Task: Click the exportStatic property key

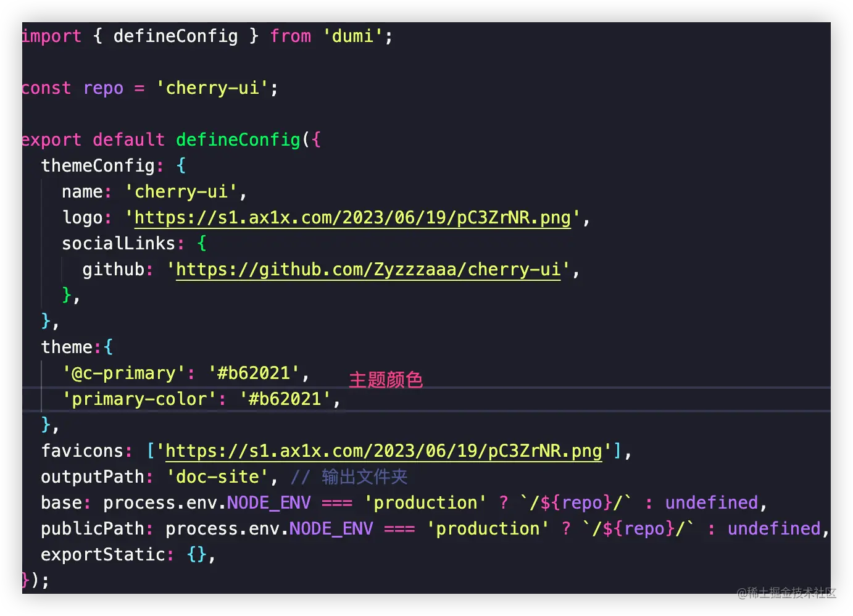Action: coord(103,555)
